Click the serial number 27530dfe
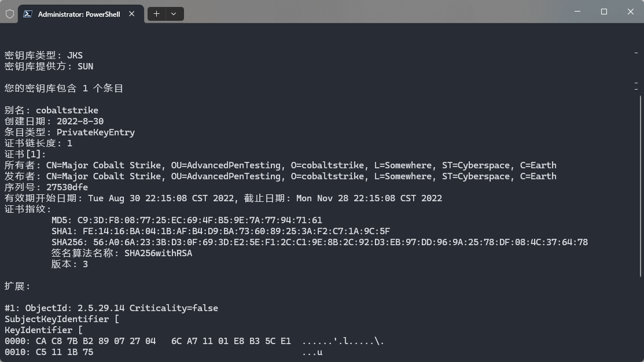644x362 pixels. [67, 187]
